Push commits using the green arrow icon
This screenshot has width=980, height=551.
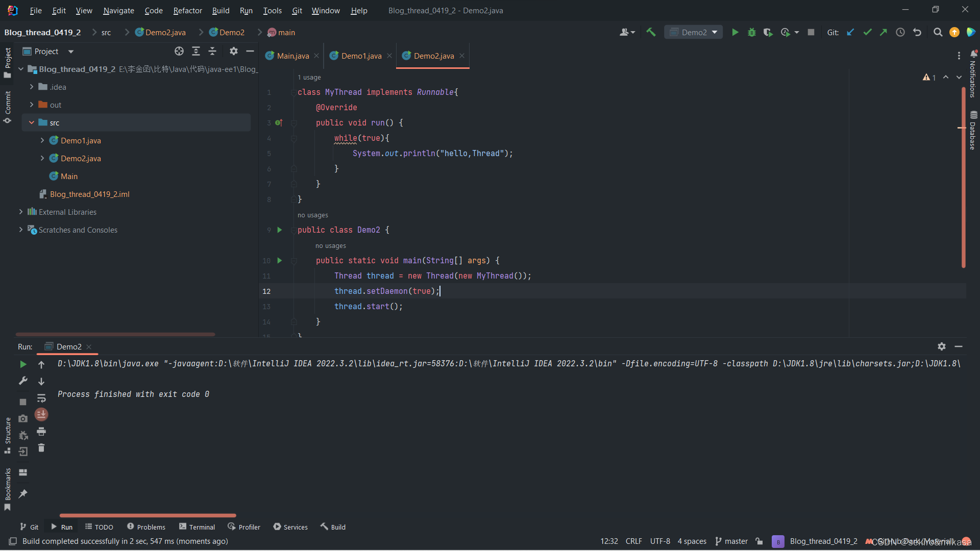click(x=884, y=32)
